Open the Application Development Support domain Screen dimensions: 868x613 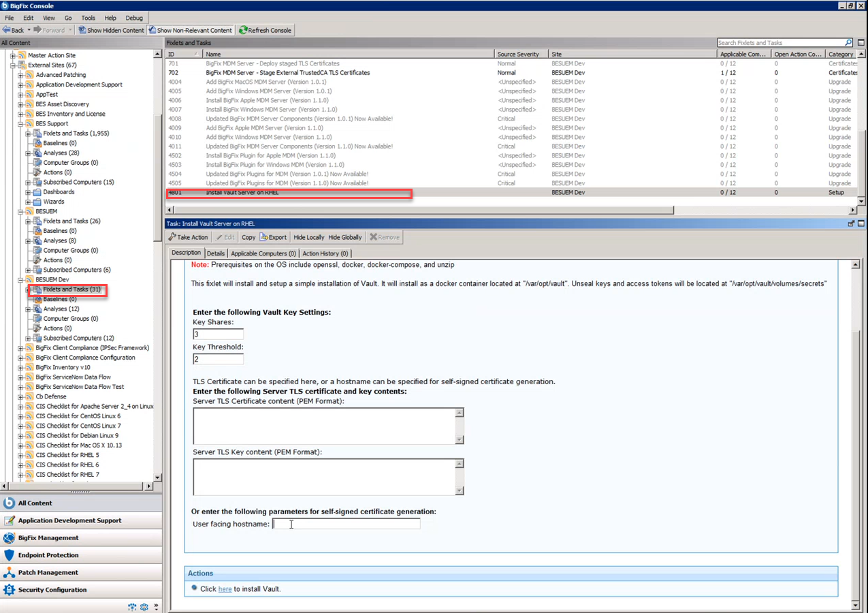pyautogui.click(x=81, y=520)
